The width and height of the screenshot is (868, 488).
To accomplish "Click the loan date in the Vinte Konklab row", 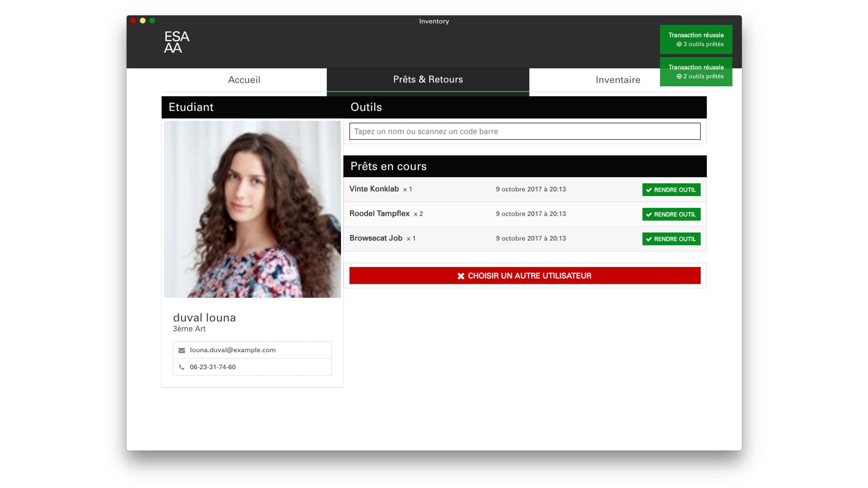I will click(x=531, y=189).
